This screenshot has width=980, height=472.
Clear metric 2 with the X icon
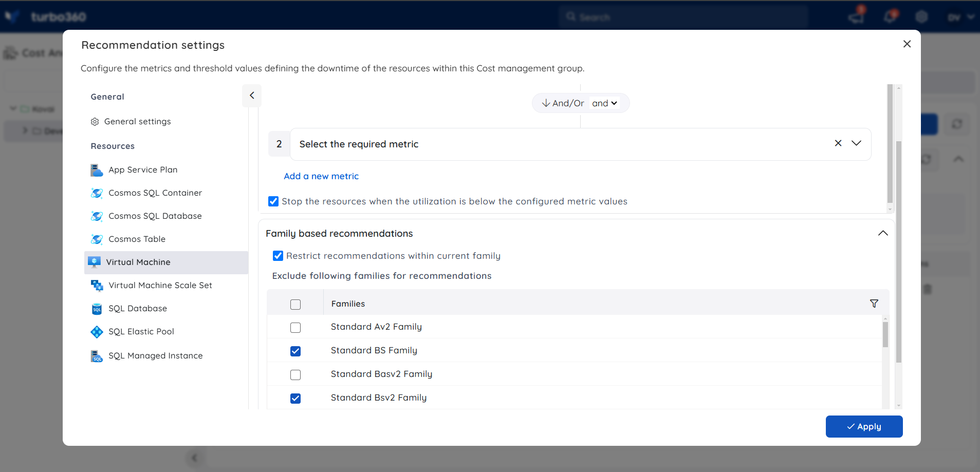tap(838, 143)
